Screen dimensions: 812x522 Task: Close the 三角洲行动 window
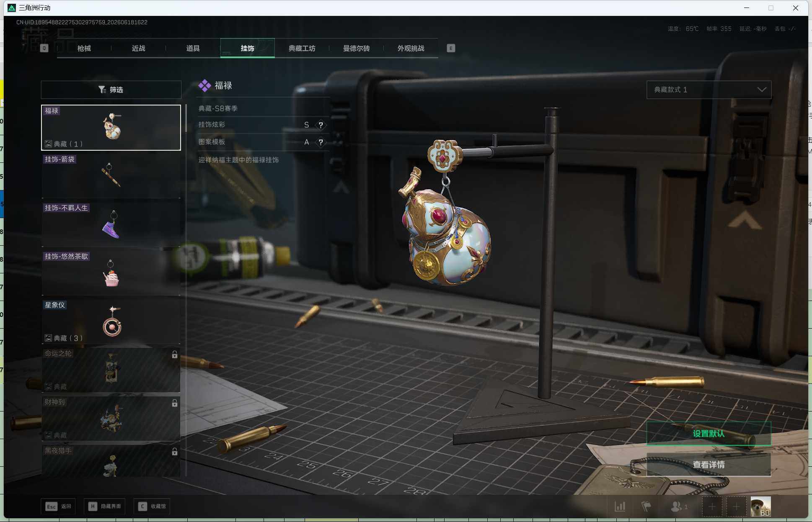[796, 8]
